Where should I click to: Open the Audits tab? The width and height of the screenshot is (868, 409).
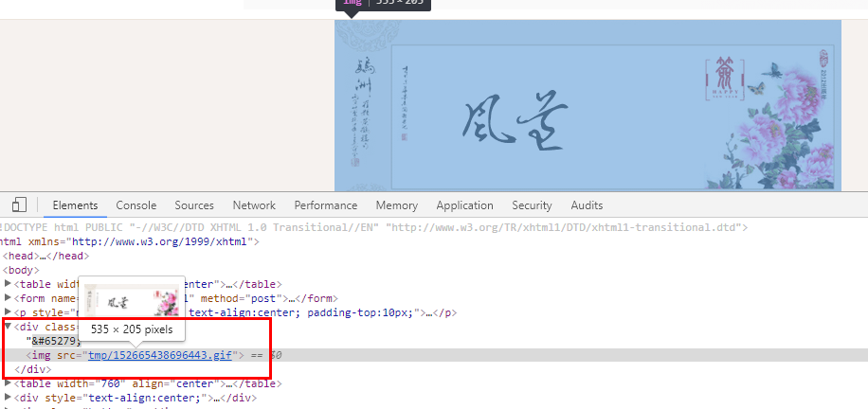click(587, 205)
